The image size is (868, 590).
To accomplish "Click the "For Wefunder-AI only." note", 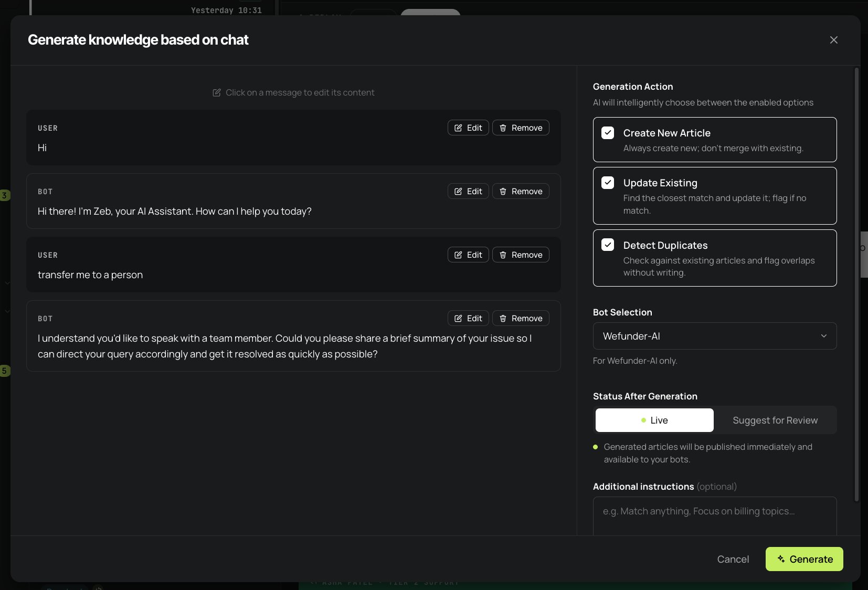I will (x=635, y=361).
